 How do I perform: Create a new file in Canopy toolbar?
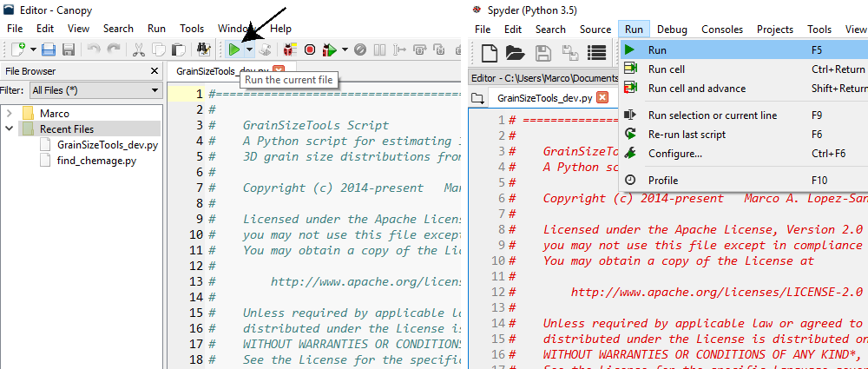[18, 49]
